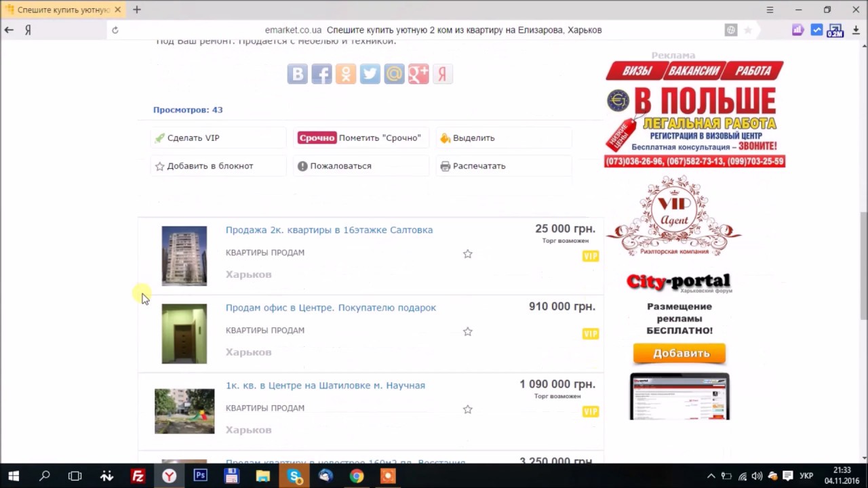The height and width of the screenshot is (488, 868).
Task: Open the 'В ПОЛЬШЕ' legal work ad banner
Action: 694,114
